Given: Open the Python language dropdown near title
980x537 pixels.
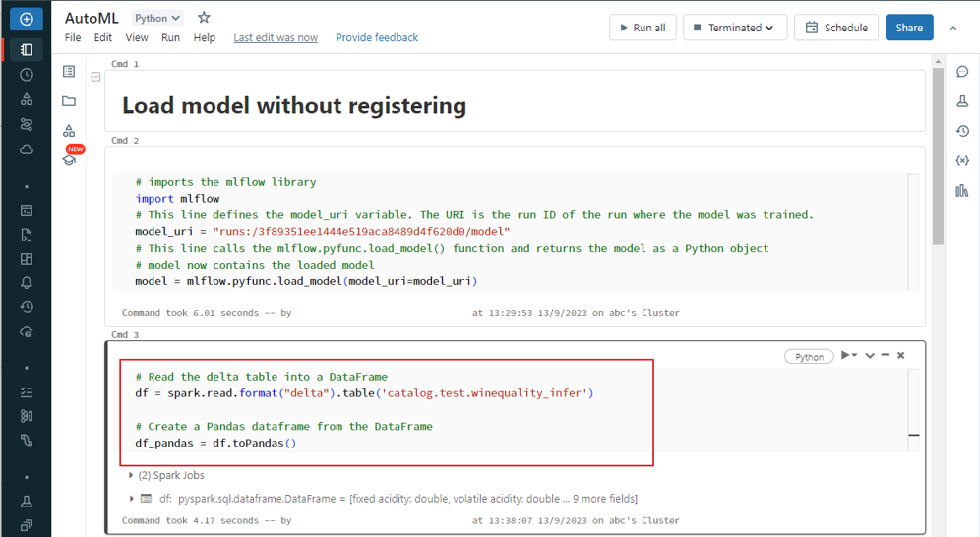Looking at the screenshot, I should tap(156, 18).
